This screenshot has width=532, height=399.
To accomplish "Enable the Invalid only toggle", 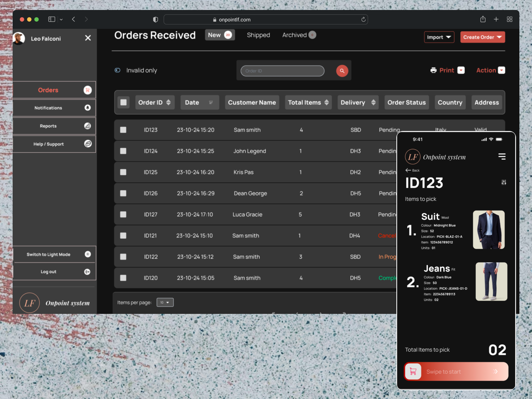I will [117, 70].
